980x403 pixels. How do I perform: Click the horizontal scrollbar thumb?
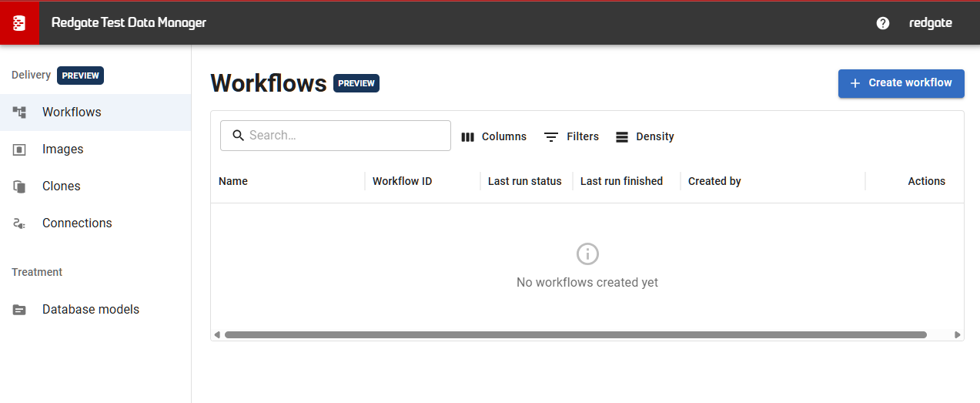575,335
